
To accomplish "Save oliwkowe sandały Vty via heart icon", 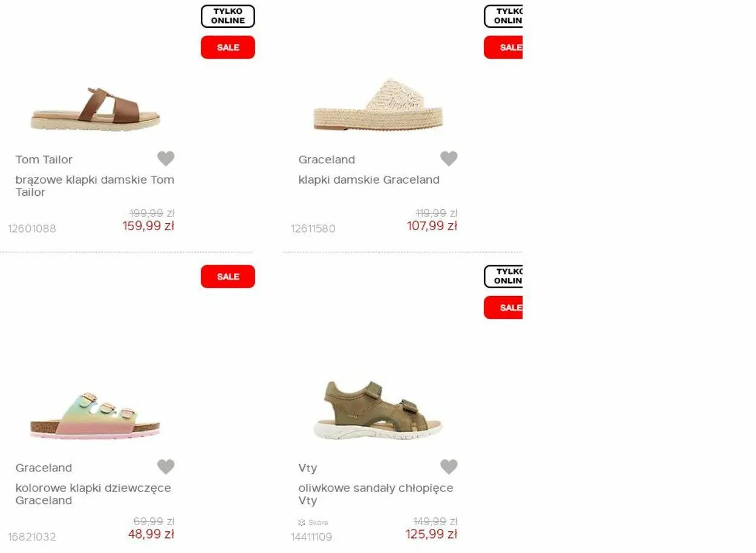I will coord(449,467).
